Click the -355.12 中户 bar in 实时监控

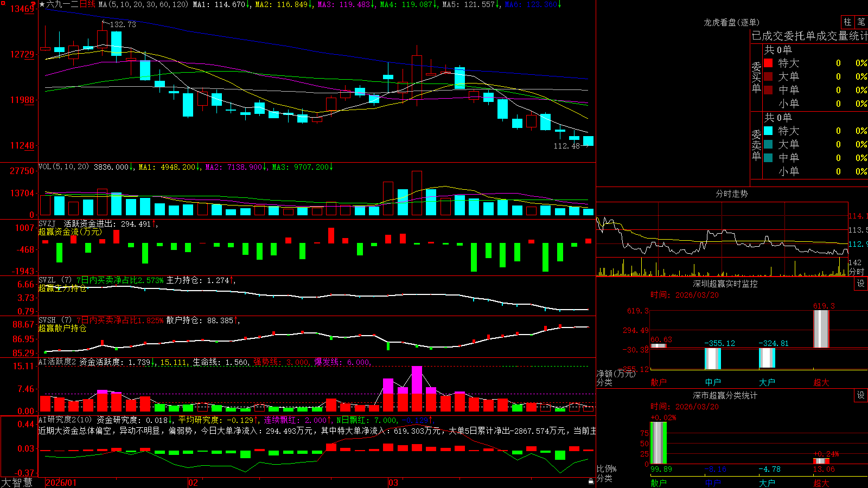[713, 358]
